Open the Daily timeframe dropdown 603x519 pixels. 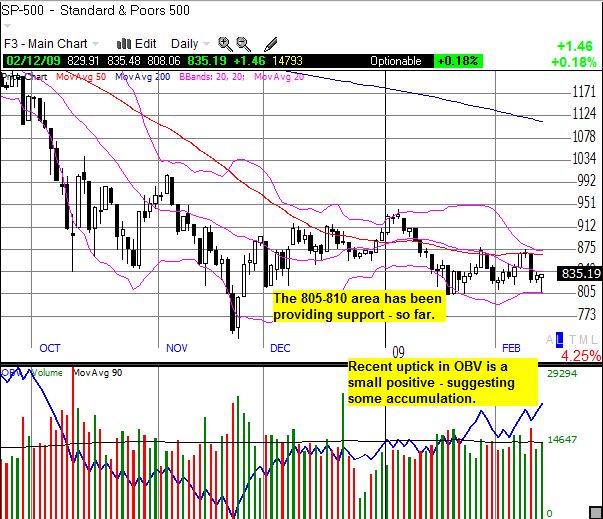click(190, 44)
